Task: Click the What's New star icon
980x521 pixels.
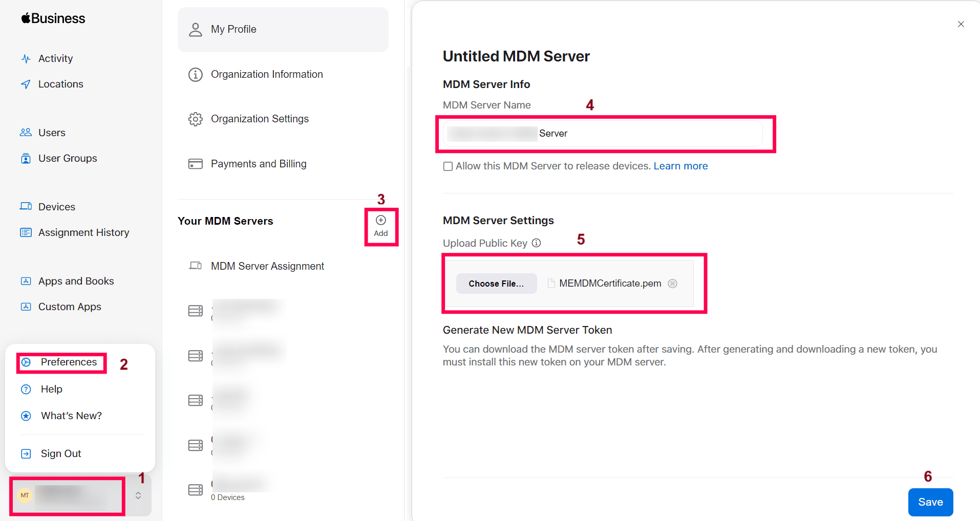Action: pyautogui.click(x=26, y=416)
